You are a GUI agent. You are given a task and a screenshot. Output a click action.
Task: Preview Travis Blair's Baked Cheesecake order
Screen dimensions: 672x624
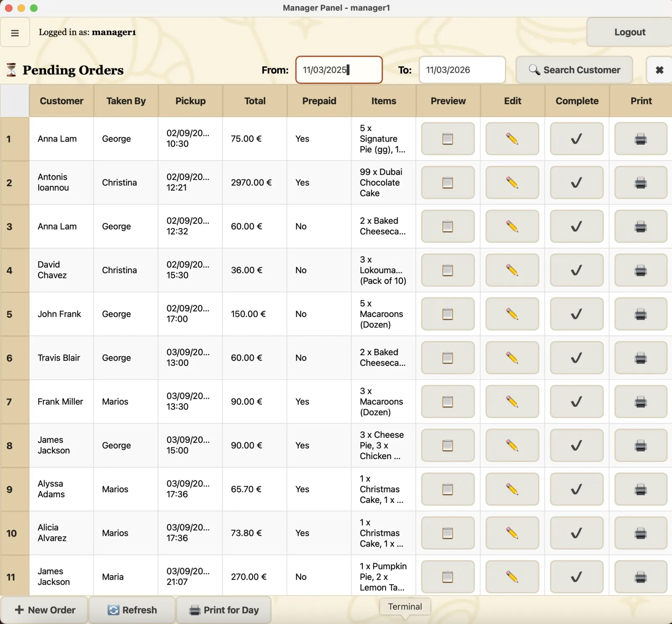(448, 358)
